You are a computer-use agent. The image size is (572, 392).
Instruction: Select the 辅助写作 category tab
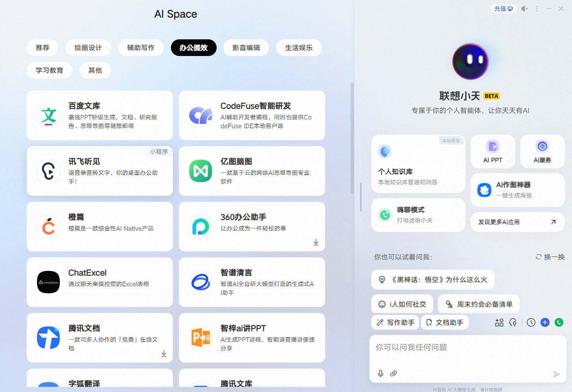141,48
